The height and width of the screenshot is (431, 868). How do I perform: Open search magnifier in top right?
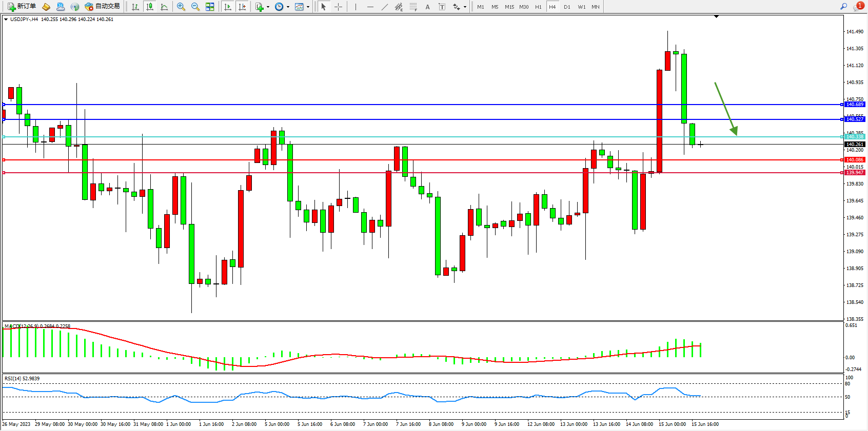point(843,6)
